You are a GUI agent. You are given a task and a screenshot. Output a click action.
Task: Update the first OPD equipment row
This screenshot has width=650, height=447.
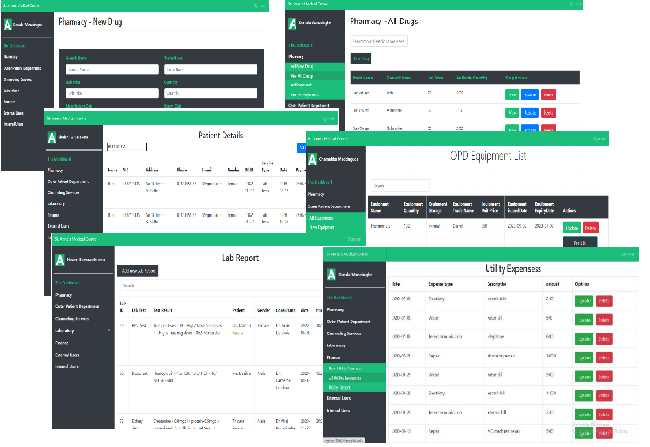[x=572, y=228]
